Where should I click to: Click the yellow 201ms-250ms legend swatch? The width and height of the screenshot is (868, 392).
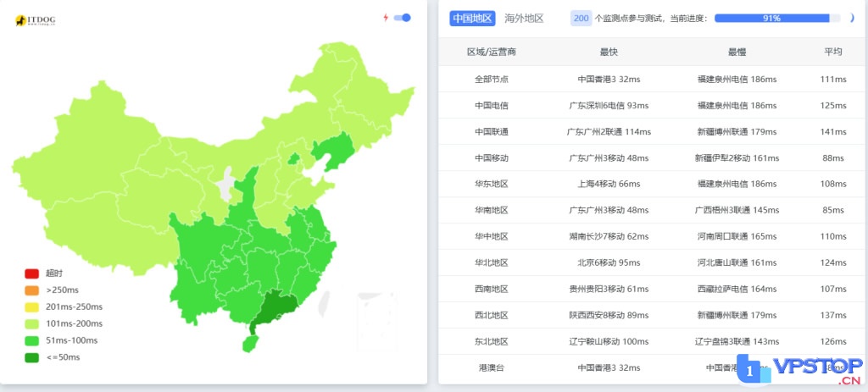(x=31, y=306)
